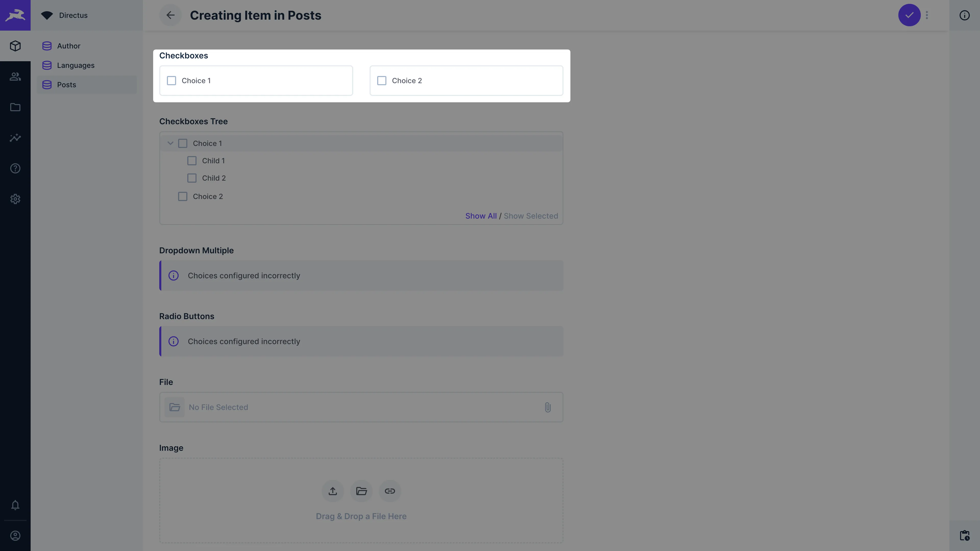The height and width of the screenshot is (551, 980).
Task: Open the Insights module icon
Action: [x=15, y=138]
